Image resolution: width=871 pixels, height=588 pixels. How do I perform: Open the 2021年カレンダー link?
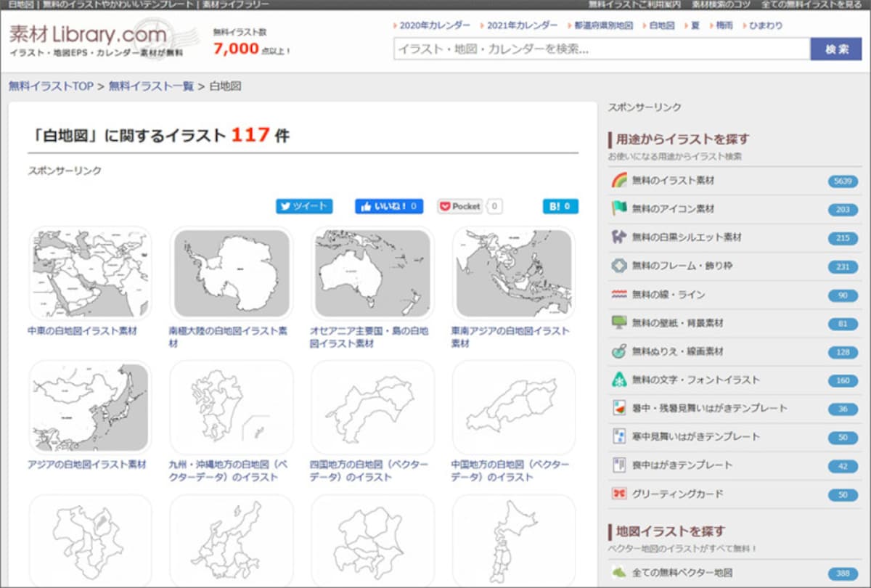tap(523, 25)
